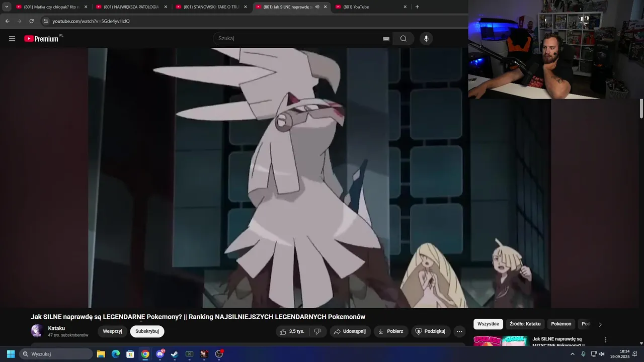Click the Subskrybuj button
The width and height of the screenshot is (644, 362).
tap(147, 331)
